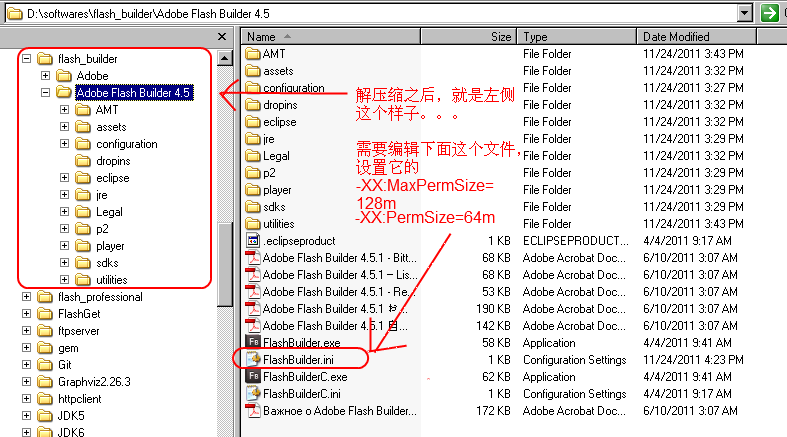The width and height of the screenshot is (787, 437).
Task: Select player folder in tree
Action: coord(110,246)
